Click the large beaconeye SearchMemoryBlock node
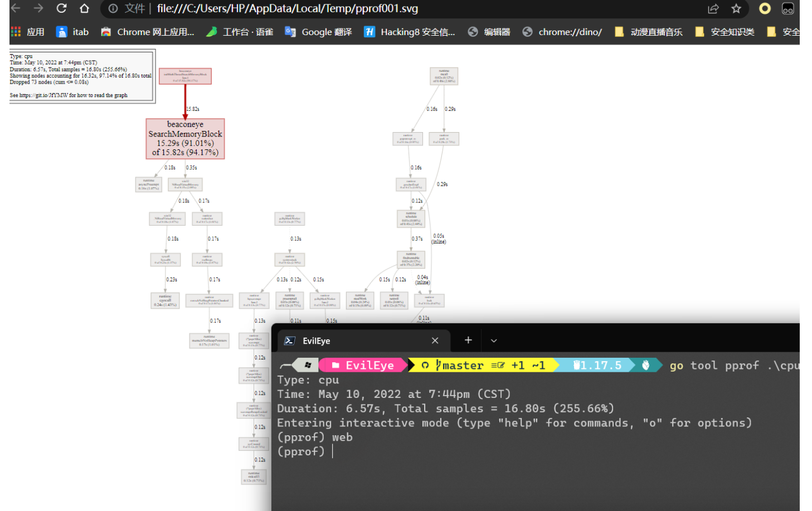This screenshot has width=812, height=511. tap(185, 139)
